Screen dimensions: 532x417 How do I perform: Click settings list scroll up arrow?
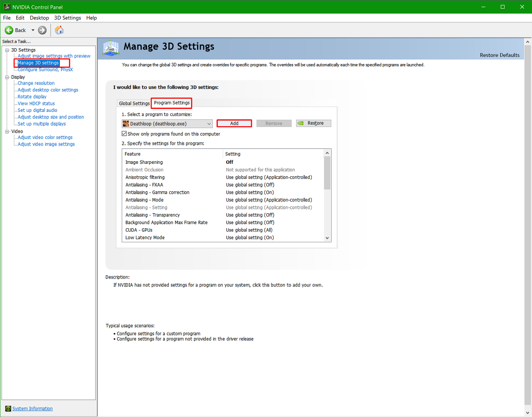click(327, 153)
